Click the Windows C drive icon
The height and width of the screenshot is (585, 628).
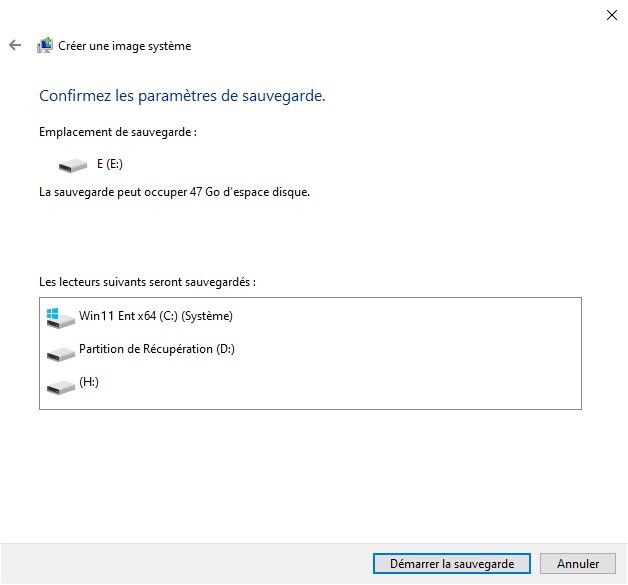tap(60, 318)
